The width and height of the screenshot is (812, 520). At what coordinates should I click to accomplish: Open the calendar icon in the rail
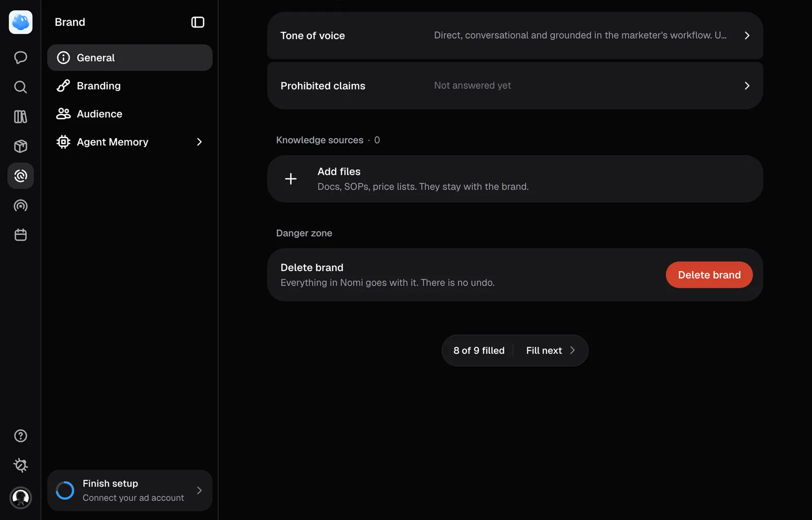(x=21, y=235)
